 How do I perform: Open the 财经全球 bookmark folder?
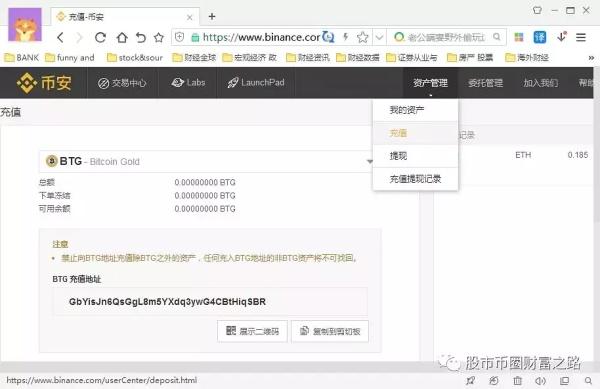[194, 58]
